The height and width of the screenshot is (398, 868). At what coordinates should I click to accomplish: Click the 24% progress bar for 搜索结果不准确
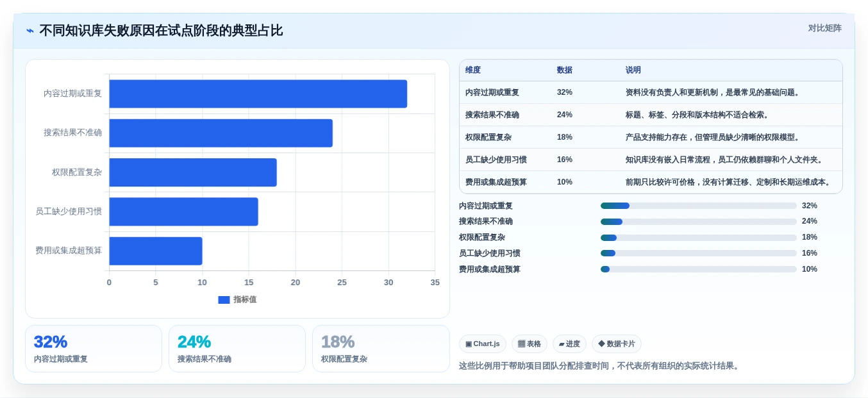click(699, 222)
